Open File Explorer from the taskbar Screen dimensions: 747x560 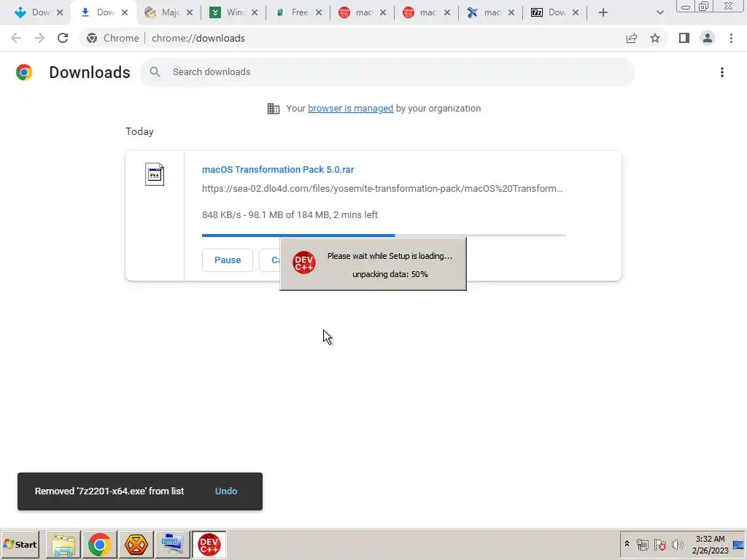[x=63, y=545]
